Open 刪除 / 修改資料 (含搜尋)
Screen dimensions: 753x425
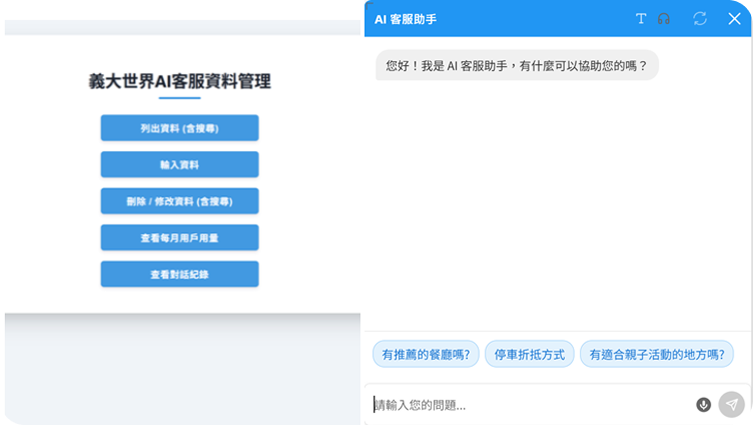pyautogui.click(x=179, y=201)
